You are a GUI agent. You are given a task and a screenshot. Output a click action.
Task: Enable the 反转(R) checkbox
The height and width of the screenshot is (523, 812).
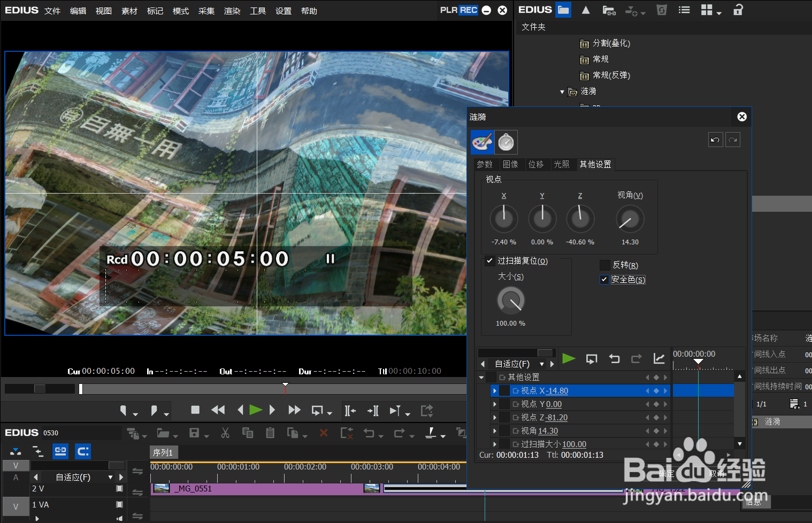(604, 265)
